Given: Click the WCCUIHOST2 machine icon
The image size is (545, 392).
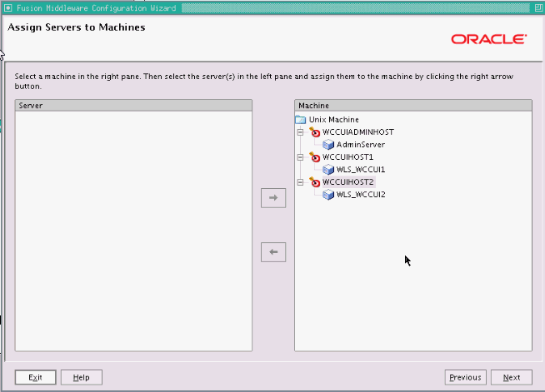Looking at the screenshot, I should tap(314, 182).
